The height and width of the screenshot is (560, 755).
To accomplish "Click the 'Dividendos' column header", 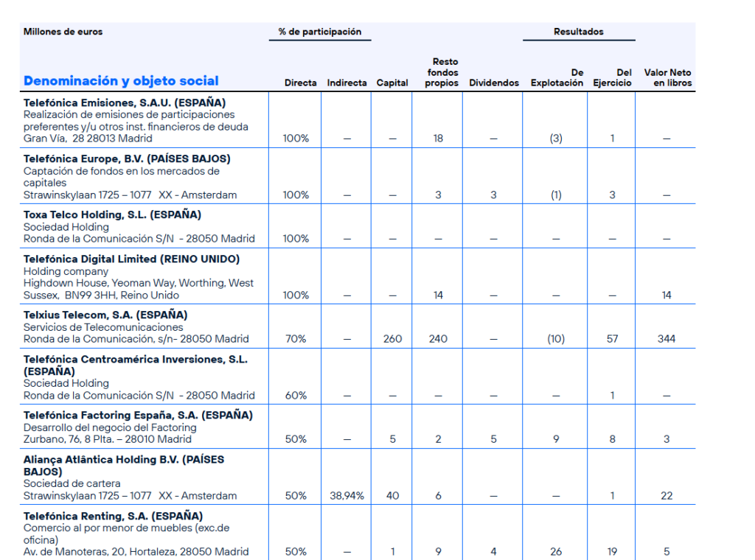I will [493, 83].
